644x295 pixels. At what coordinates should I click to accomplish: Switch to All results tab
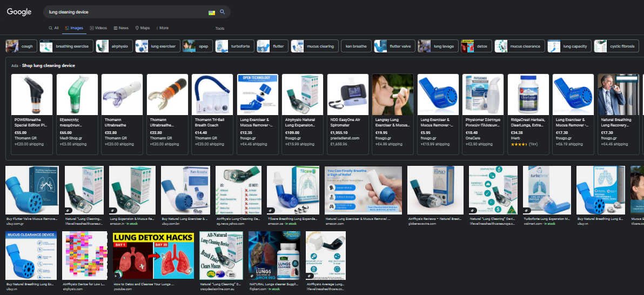[53, 28]
